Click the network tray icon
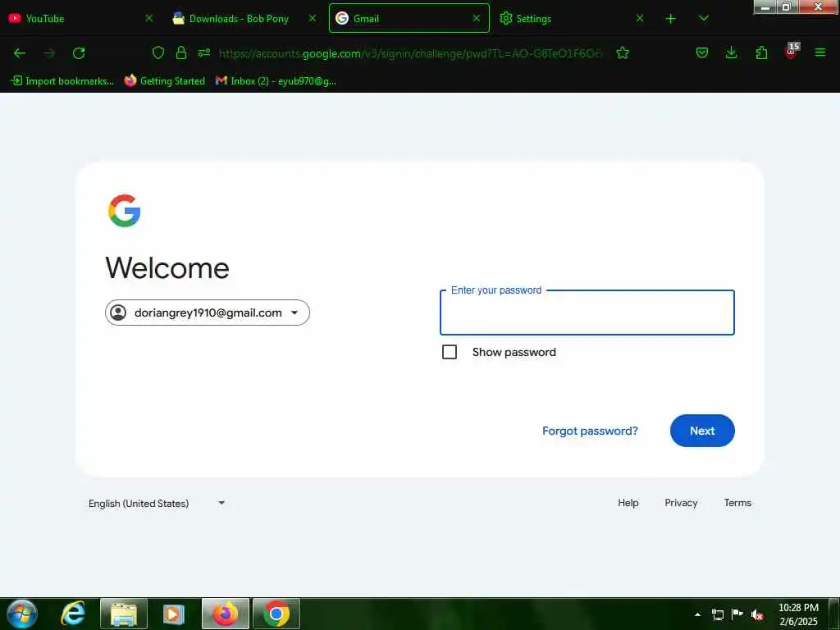 pyautogui.click(x=717, y=614)
